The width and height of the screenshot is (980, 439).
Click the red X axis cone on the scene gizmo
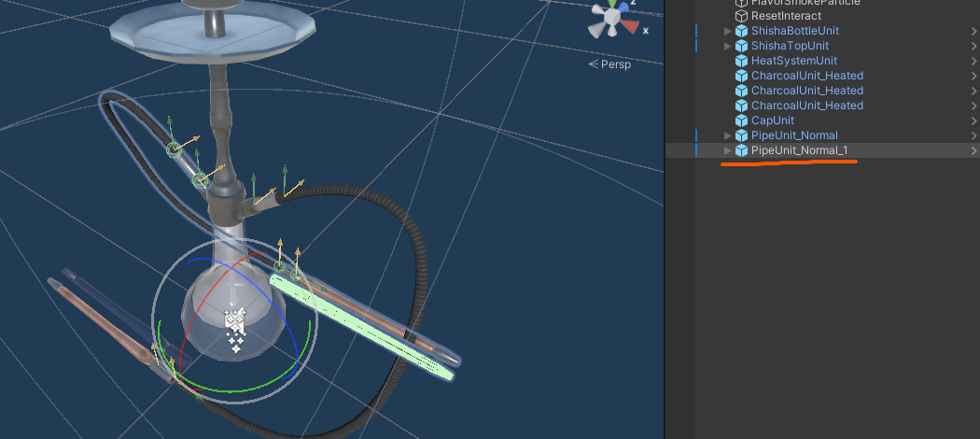coord(629,26)
